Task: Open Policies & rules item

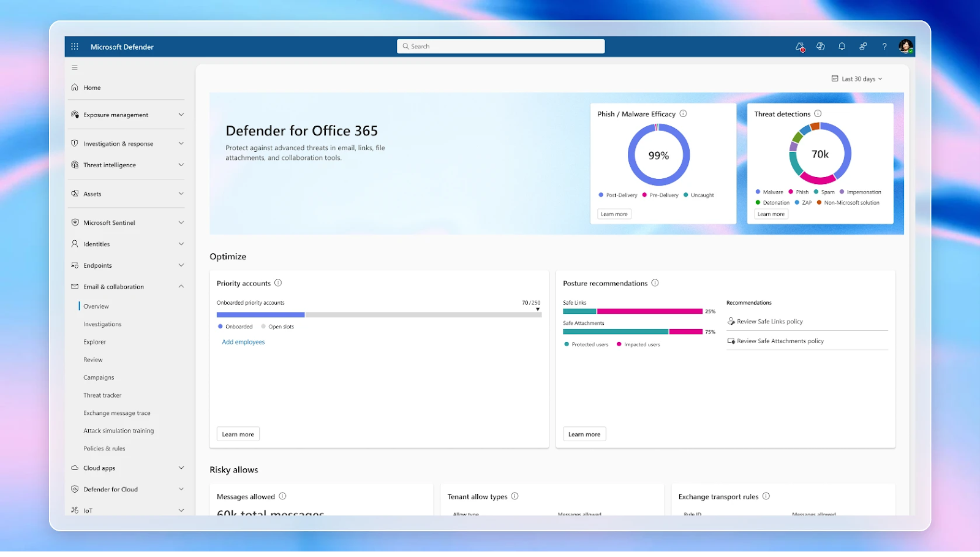Action: 104,449
